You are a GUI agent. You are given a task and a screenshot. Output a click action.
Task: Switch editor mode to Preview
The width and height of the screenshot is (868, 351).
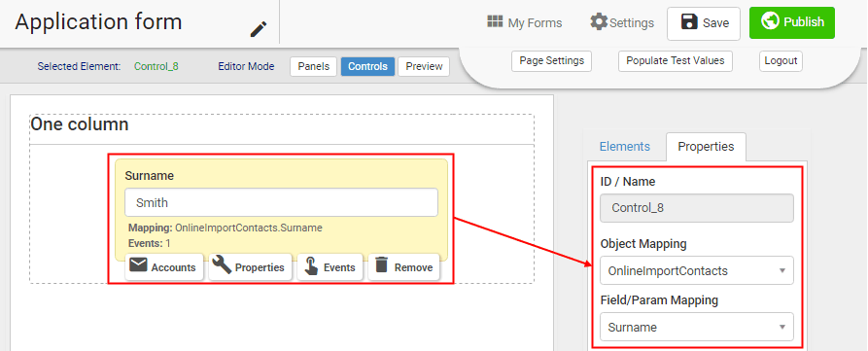coord(424,66)
